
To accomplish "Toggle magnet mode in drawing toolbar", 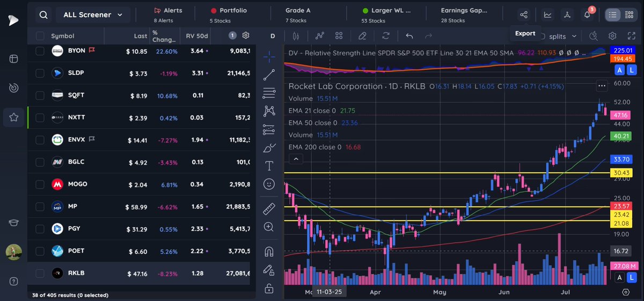I will point(269,252).
